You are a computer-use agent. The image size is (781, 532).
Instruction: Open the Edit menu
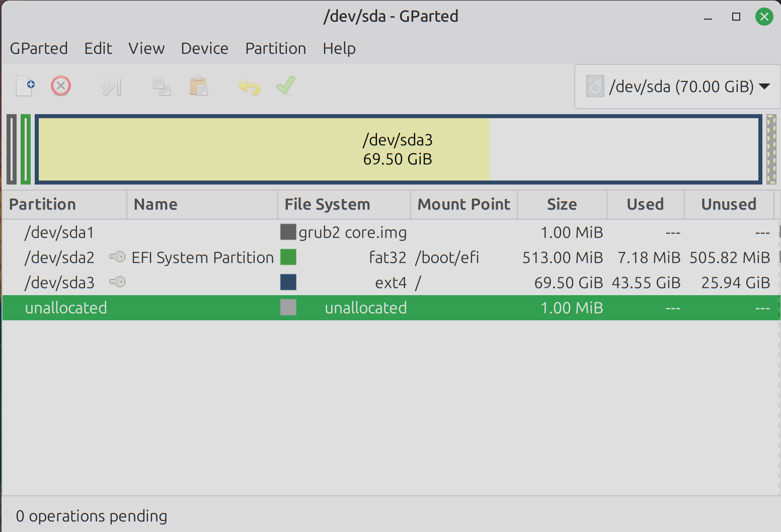tap(98, 48)
